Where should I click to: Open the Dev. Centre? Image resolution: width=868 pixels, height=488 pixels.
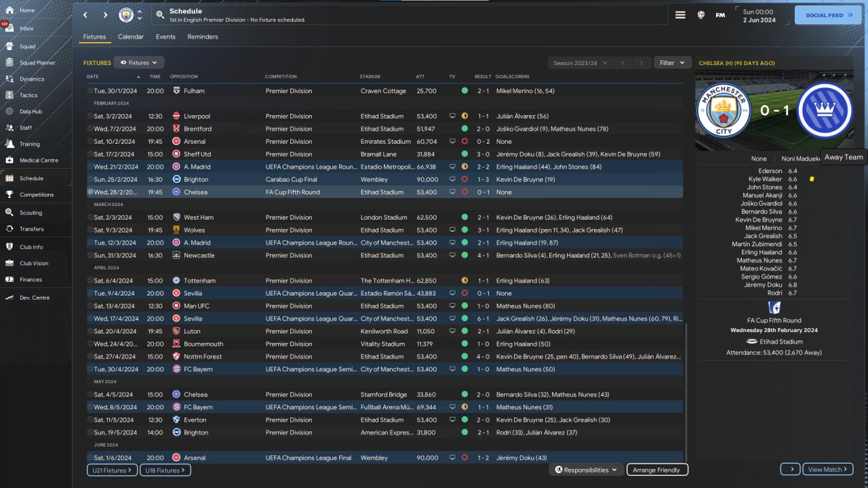(34, 298)
